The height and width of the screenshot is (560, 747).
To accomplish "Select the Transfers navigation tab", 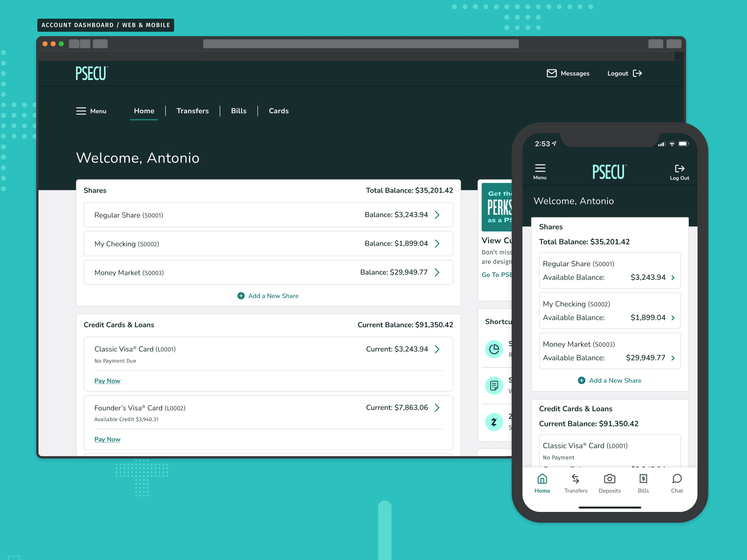I will (193, 111).
